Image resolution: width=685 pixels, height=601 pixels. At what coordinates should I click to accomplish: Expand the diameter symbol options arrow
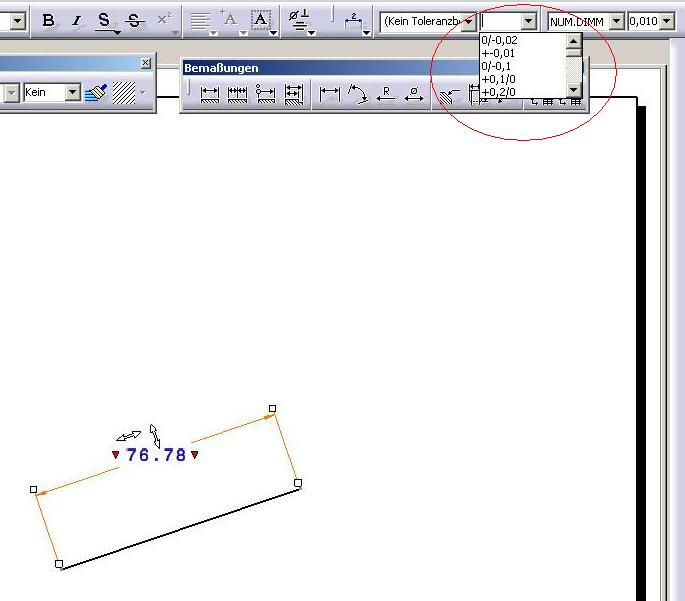click(311, 33)
